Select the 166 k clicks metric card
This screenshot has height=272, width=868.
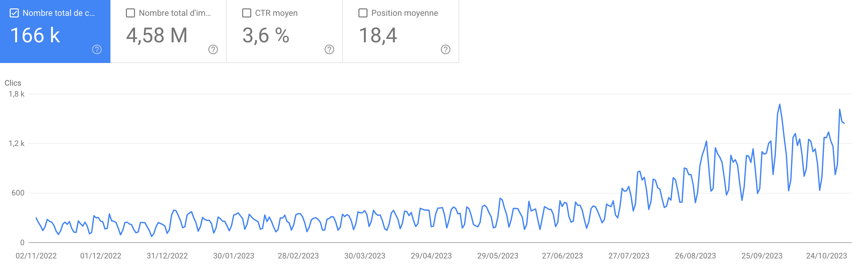pyautogui.click(x=55, y=31)
